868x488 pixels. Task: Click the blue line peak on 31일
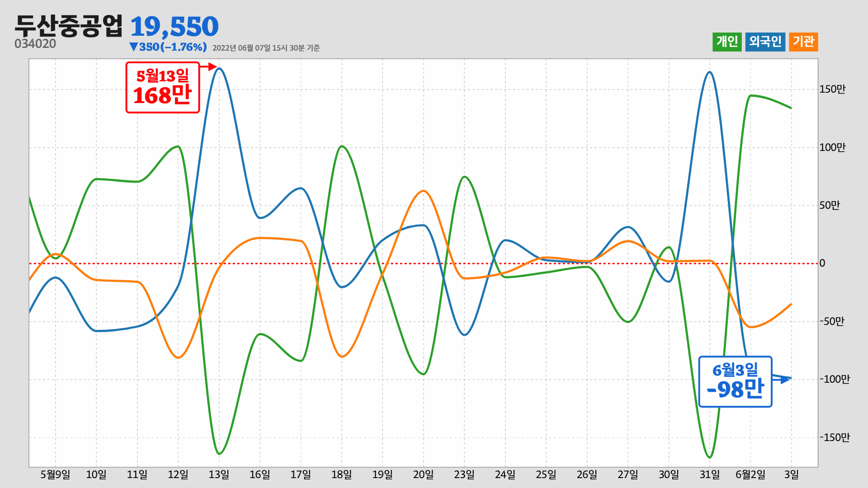pyautogui.click(x=709, y=72)
